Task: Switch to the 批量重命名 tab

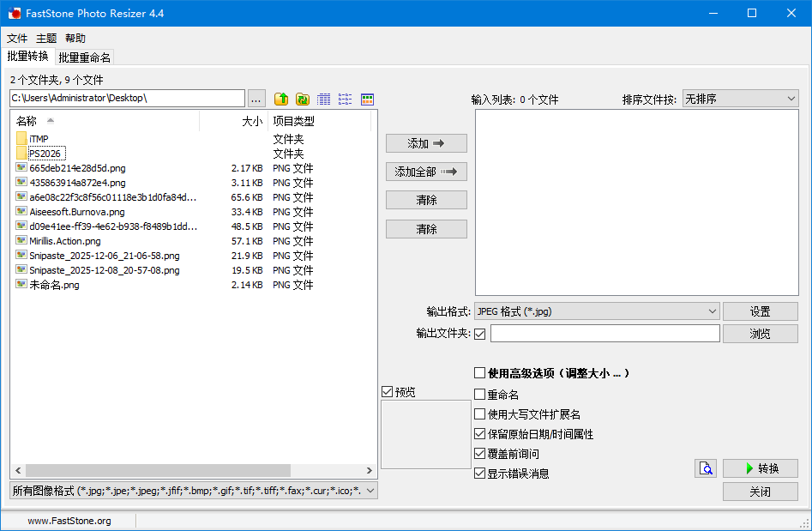Action: [85, 57]
